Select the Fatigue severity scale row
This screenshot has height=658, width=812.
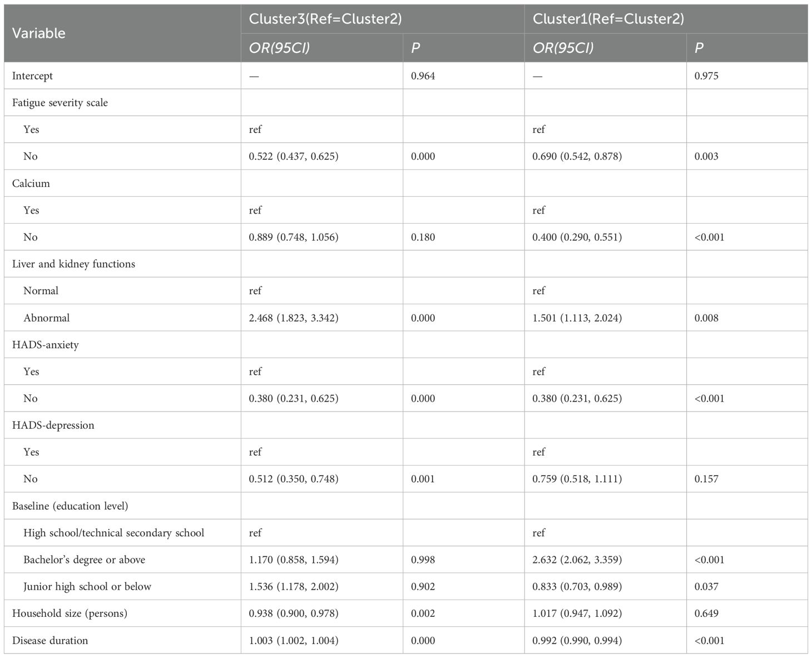pyautogui.click(x=60, y=102)
